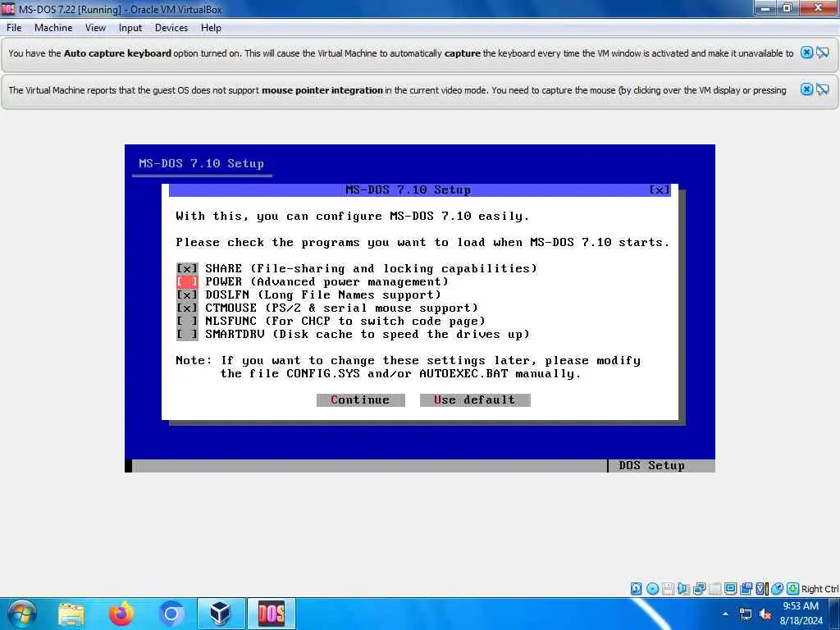Open the network tray icon
Viewport: 840px width, 630px height.
(745, 614)
